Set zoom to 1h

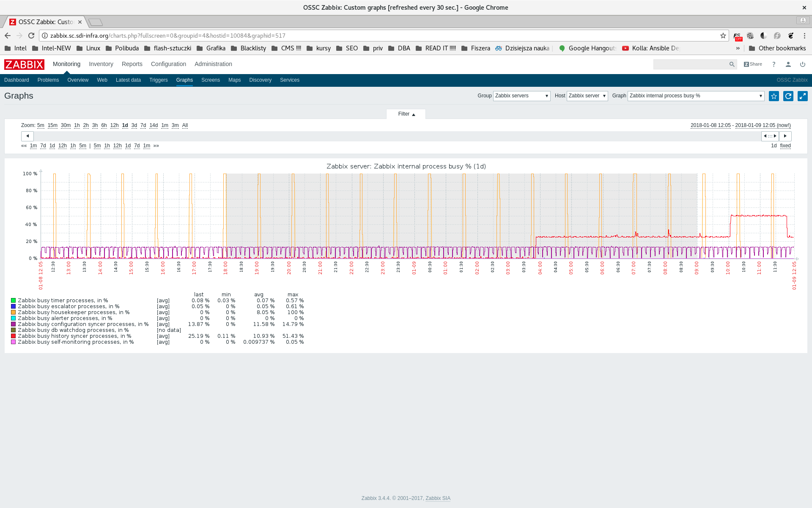(77, 125)
